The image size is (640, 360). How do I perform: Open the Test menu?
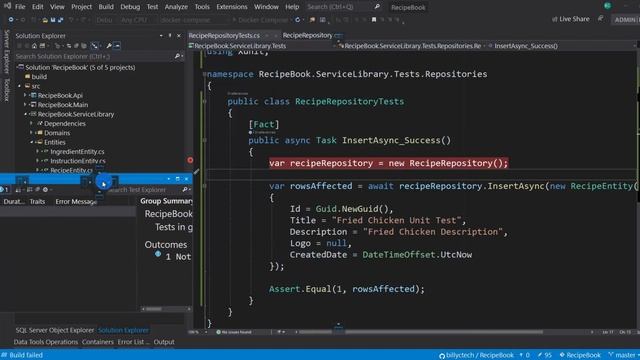coord(152,7)
